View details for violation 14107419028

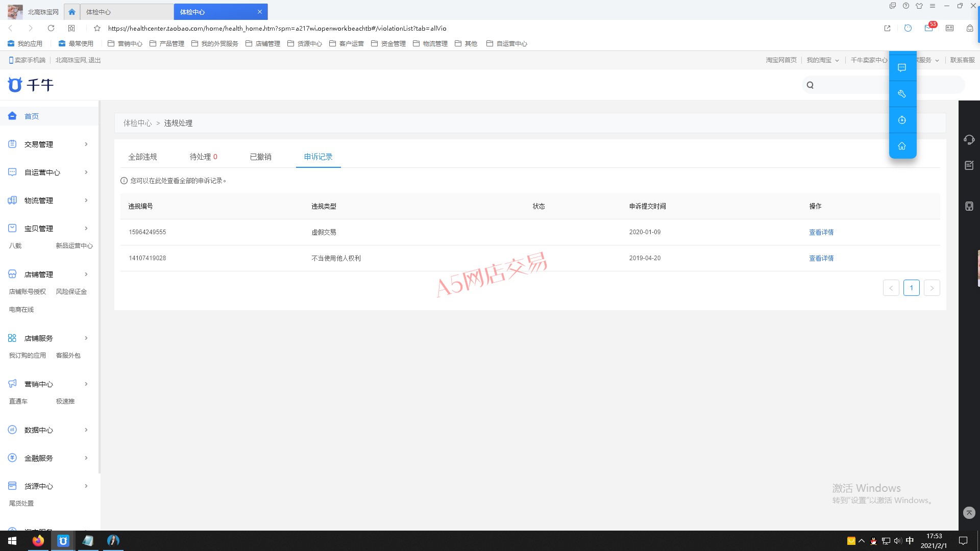[x=821, y=258]
